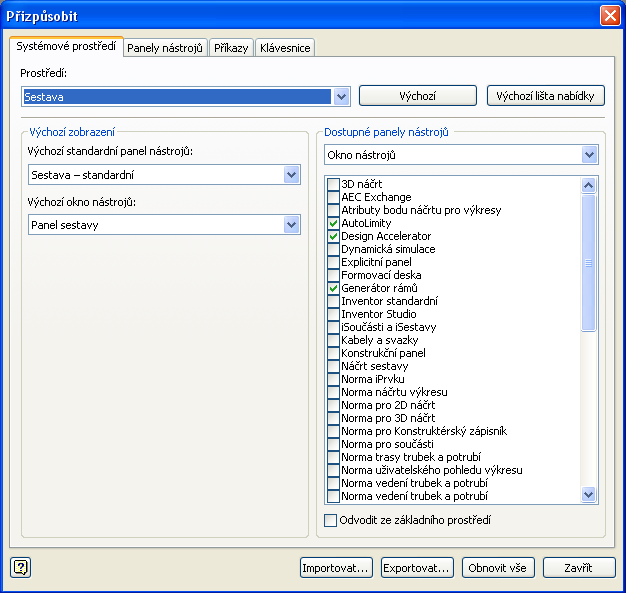
Task: Uncheck the Design Accelerator checkbox
Action: (x=334, y=237)
